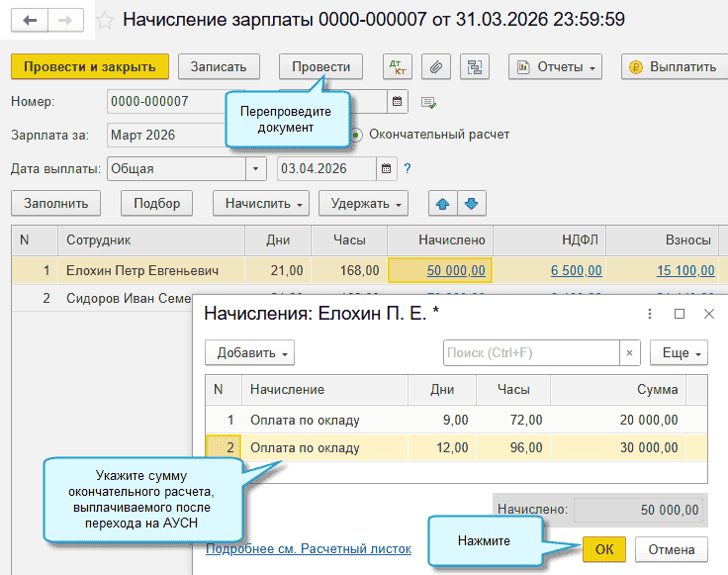Click the search field in the dialog
728x575 pixels.
coord(530,352)
